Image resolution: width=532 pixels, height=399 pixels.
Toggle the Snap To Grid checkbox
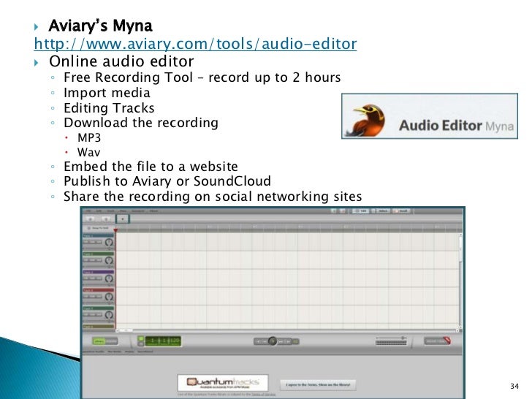89,228
